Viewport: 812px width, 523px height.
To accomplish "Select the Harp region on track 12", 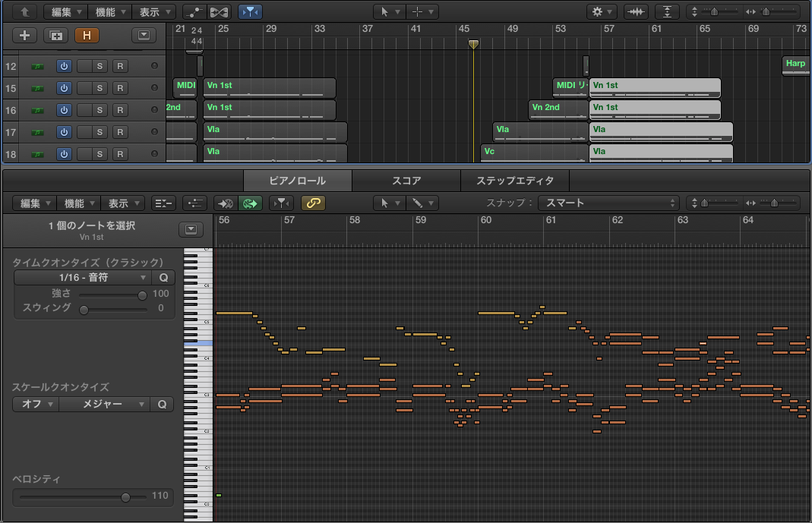I will (x=795, y=65).
